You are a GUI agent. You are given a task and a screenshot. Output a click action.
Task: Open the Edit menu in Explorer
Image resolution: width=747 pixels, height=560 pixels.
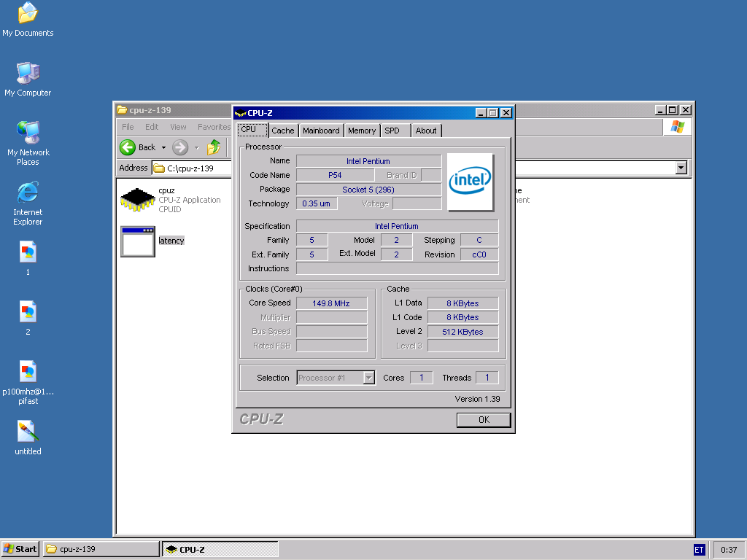[x=152, y=127]
